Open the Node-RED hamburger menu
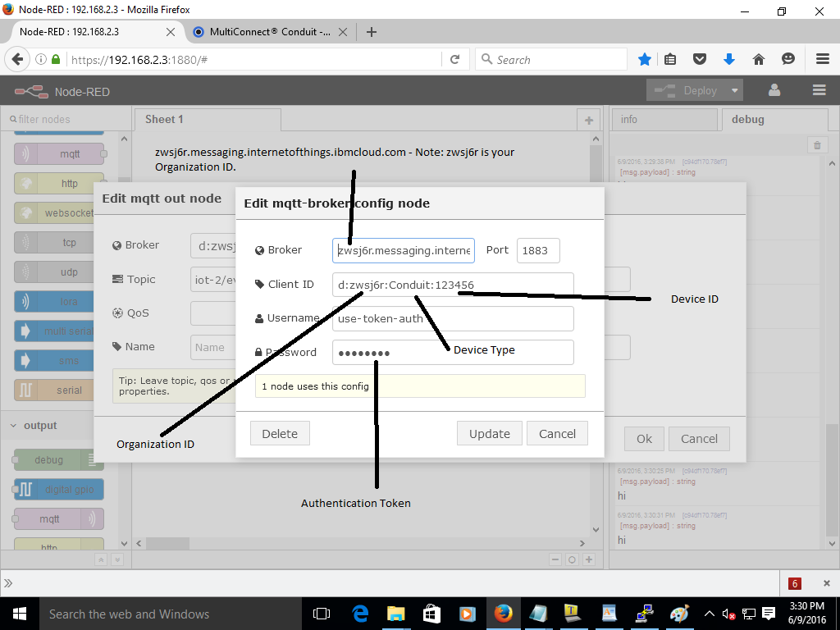Viewport: 840px width, 630px height. tap(818, 91)
